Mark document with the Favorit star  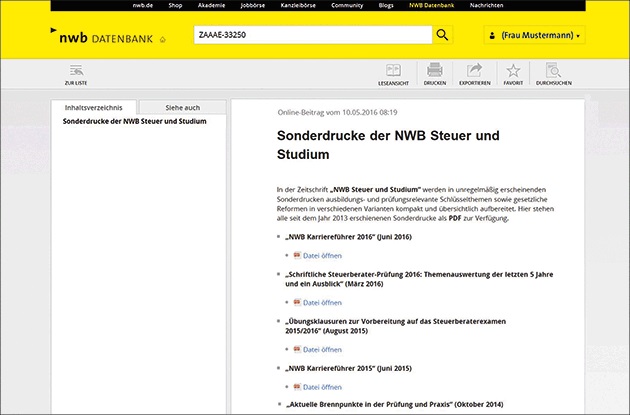513,72
